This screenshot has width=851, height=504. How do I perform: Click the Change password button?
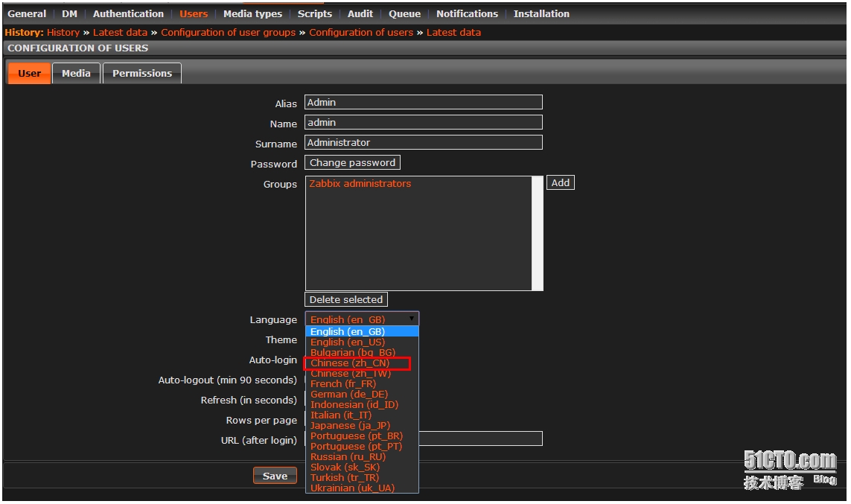(352, 162)
